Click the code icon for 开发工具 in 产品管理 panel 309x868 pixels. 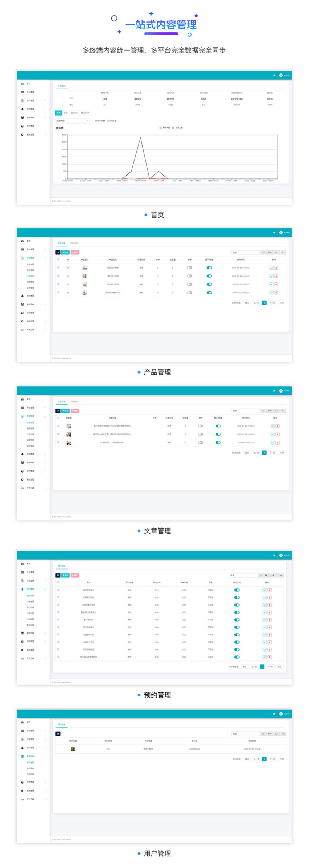tap(22, 330)
